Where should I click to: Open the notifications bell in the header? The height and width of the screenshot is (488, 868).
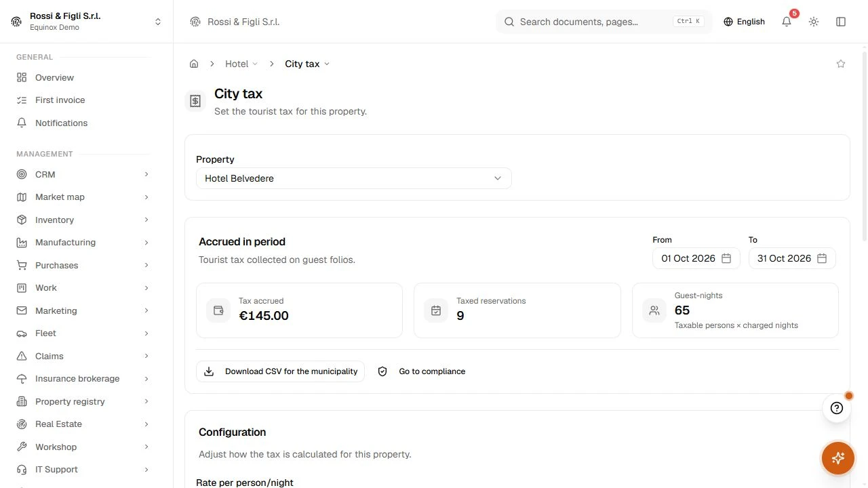787,22
